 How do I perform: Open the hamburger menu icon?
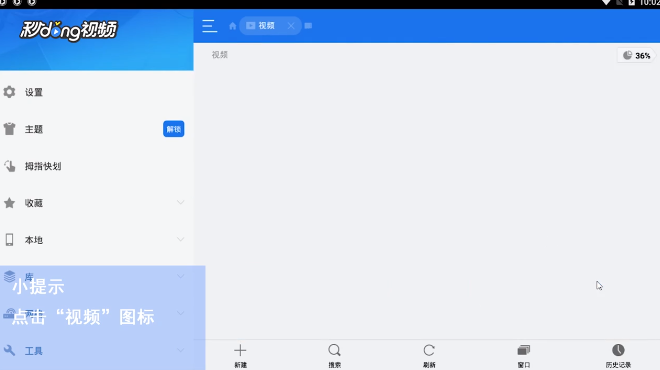click(210, 26)
